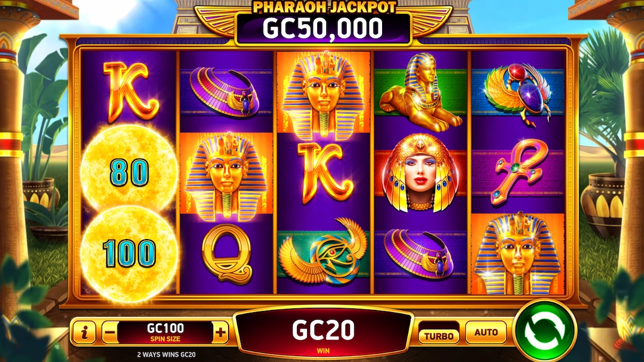Click the green spin button

545,330
